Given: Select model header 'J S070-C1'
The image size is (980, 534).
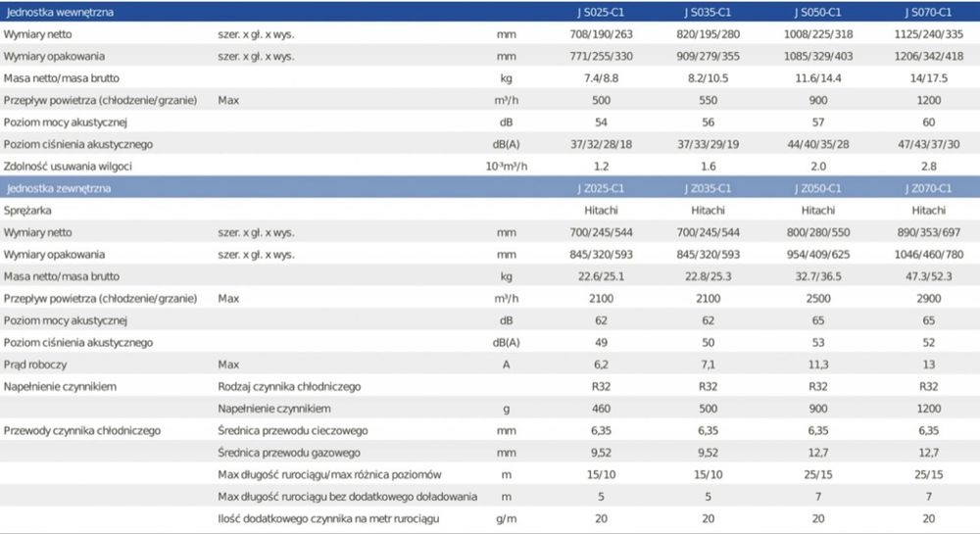Looking at the screenshot, I should (x=928, y=12).
